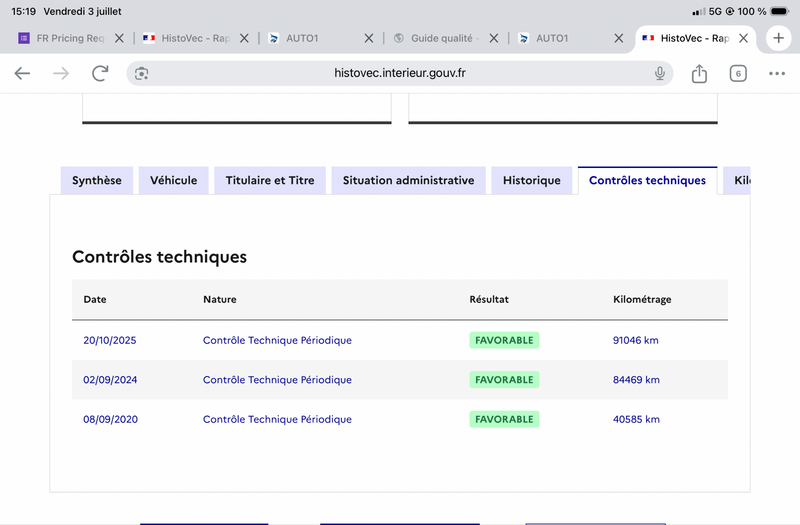
Task: Add a new browser tab
Action: [x=778, y=38]
